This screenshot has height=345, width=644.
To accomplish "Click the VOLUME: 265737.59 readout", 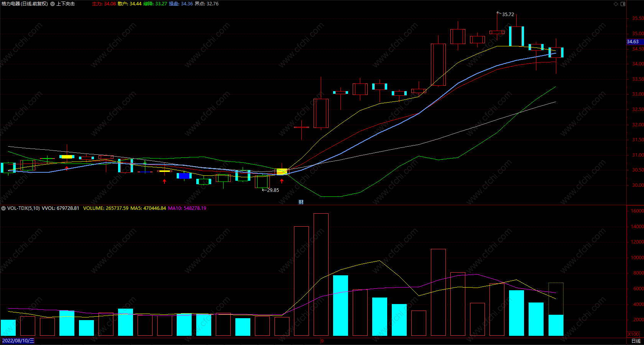I will [x=106, y=208].
